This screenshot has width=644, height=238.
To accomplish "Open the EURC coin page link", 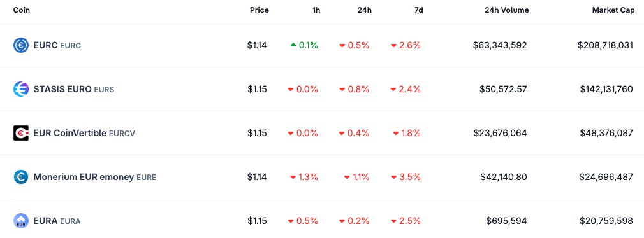I will click(x=57, y=45).
